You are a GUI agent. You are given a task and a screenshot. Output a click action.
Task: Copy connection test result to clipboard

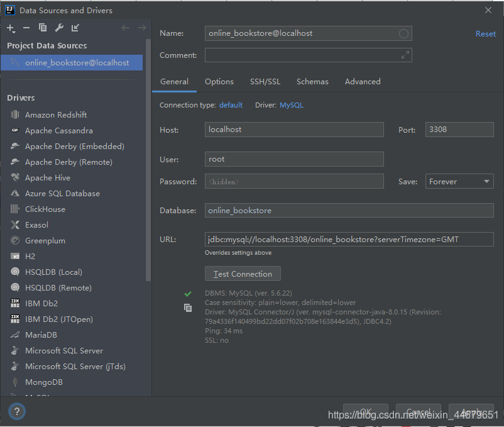[x=188, y=308]
